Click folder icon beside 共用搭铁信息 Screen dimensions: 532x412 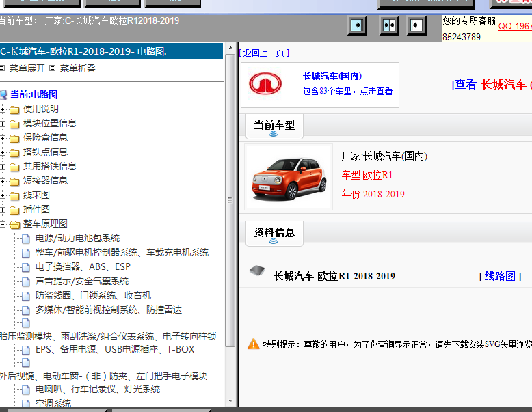[x=14, y=167]
